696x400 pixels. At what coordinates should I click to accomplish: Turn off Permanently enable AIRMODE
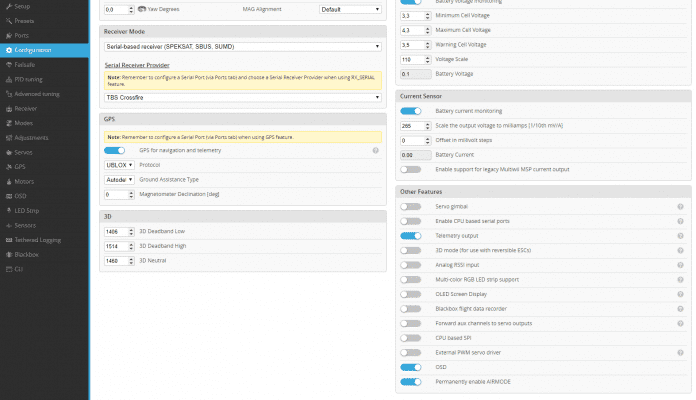point(410,382)
